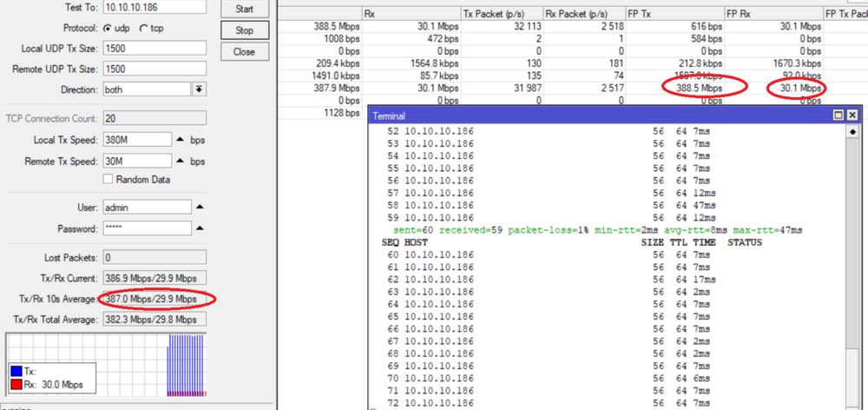Screen dimensions: 868x410
Task: Collapse Local Tx Speed with its arrow
Action: click(180, 140)
